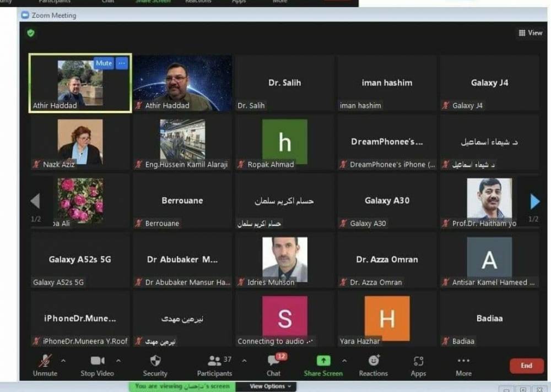
Task: Open the Reactions emoji icon
Action: pos(374,361)
